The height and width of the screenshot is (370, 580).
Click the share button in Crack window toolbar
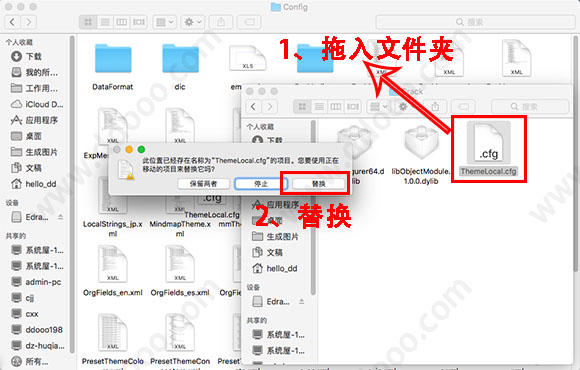coord(435,107)
